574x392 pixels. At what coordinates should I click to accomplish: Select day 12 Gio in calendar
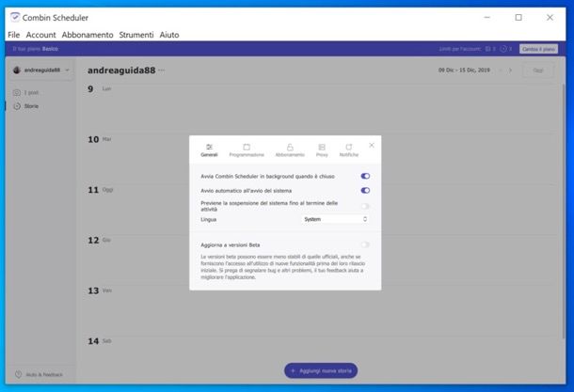pos(99,241)
